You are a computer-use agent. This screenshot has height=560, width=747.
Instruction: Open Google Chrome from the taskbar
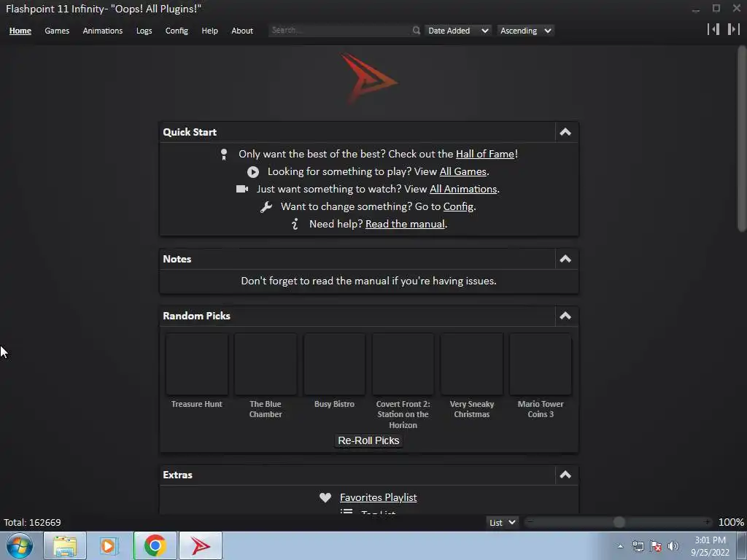pyautogui.click(x=155, y=545)
